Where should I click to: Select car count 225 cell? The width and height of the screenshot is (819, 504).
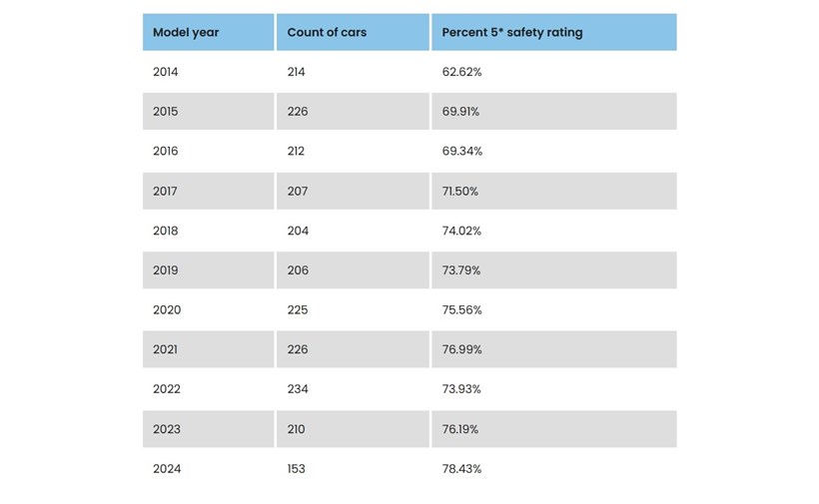[298, 310]
